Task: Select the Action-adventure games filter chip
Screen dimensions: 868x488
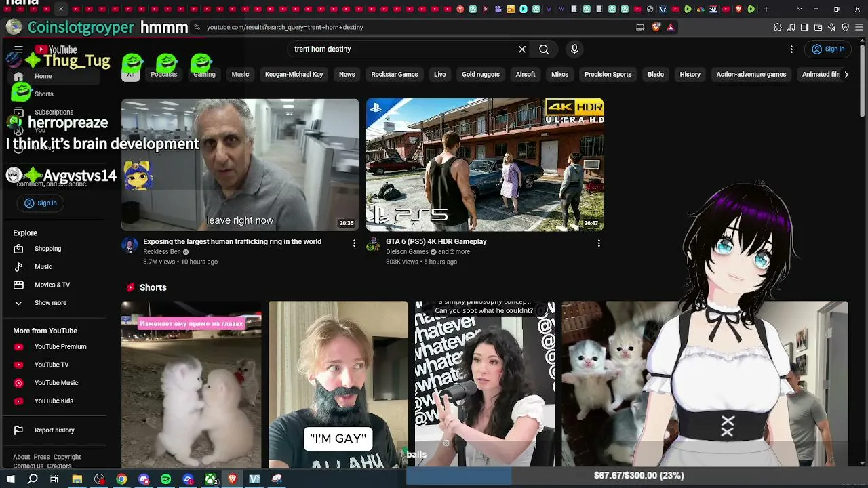Action: 751,74
